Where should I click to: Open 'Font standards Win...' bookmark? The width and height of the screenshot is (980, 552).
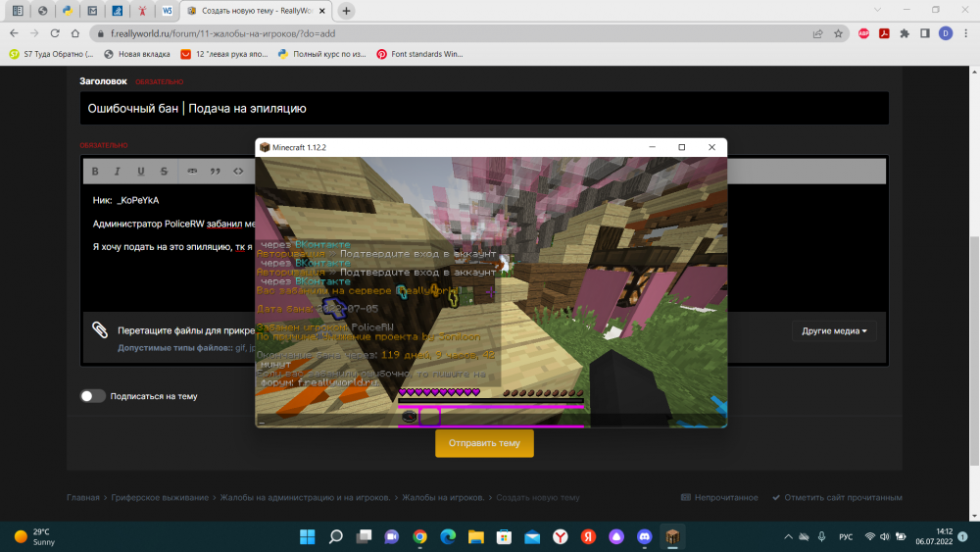[420, 54]
